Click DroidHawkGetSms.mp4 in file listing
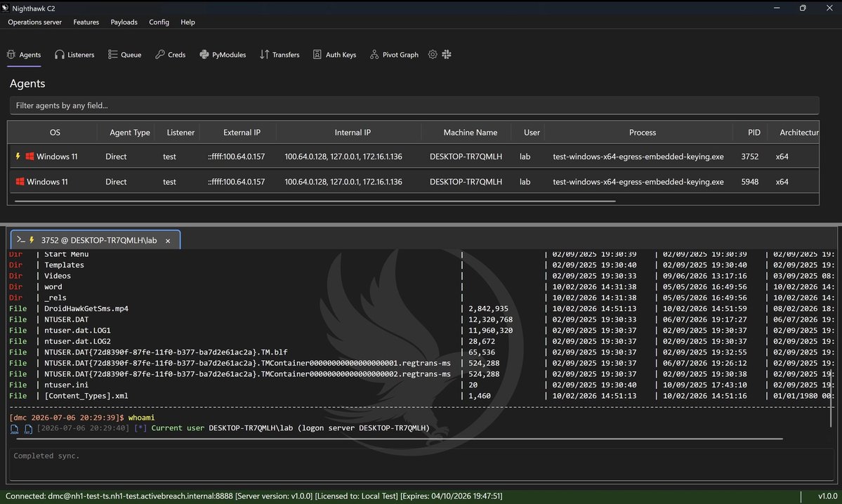 point(86,309)
